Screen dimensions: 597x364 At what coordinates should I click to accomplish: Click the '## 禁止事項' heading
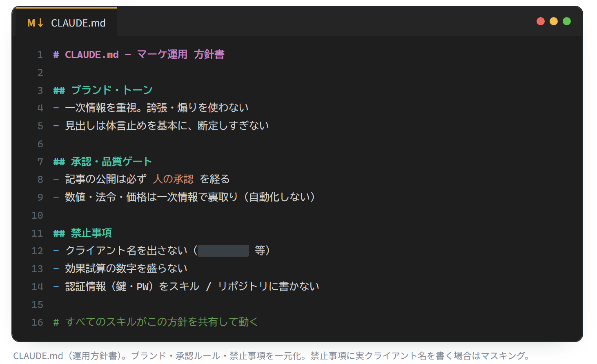coord(82,233)
